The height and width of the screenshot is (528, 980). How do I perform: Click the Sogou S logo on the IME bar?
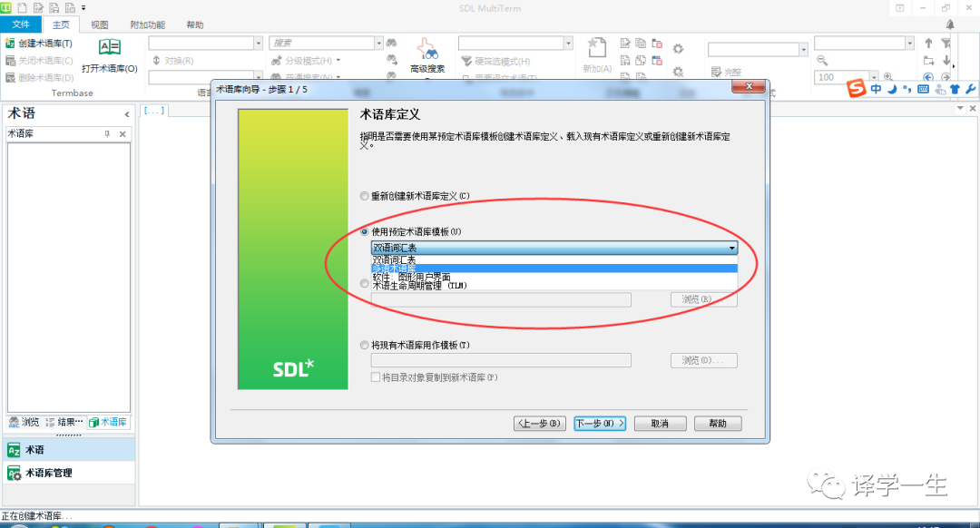(856, 88)
